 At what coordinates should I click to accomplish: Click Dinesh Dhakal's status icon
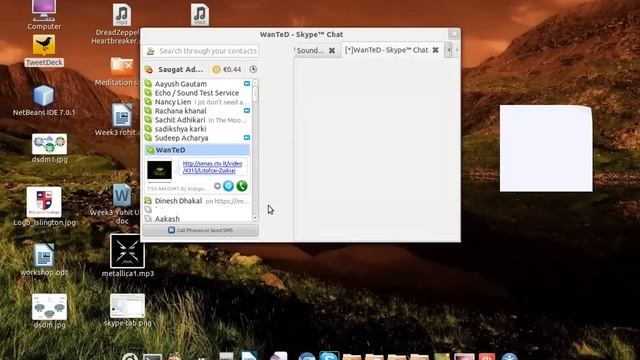pyautogui.click(x=148, y=201)
